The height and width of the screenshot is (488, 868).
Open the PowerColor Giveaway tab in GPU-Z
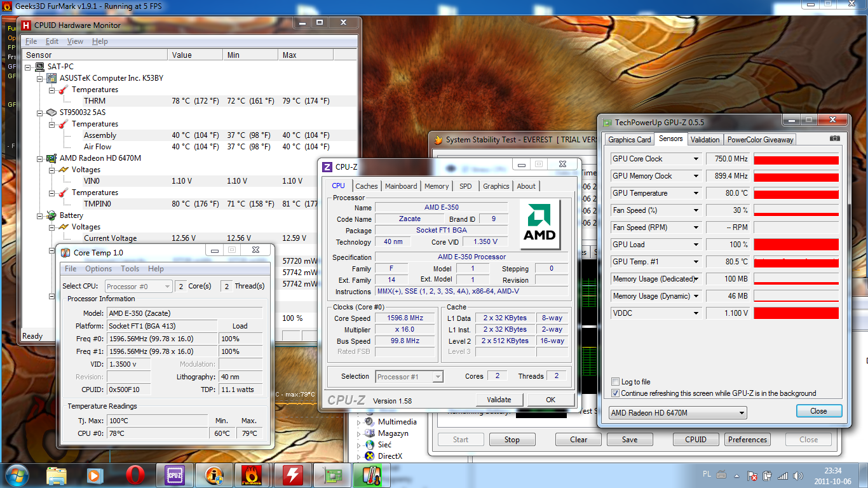[x=760, y=140]
